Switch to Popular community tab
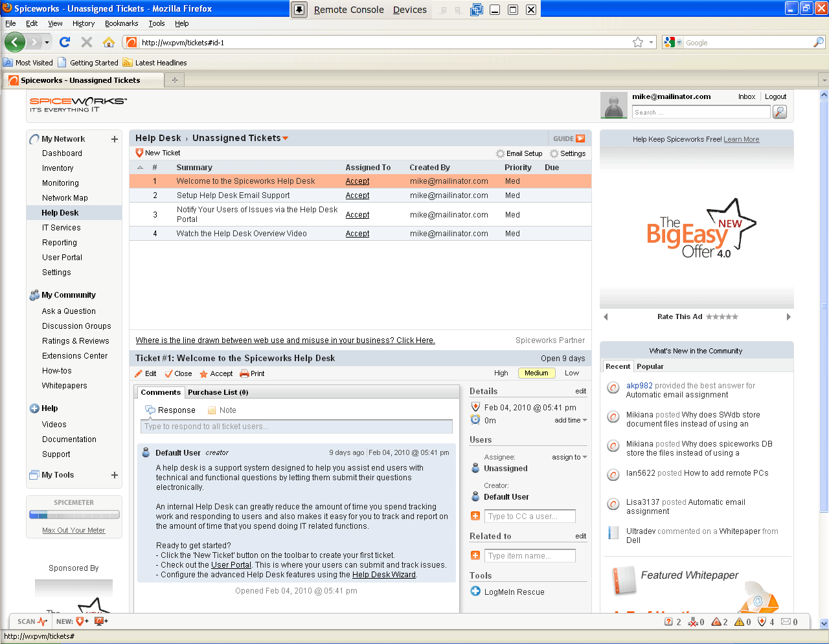The height and width of the screenshot is (644, 829). coord(650,366)
